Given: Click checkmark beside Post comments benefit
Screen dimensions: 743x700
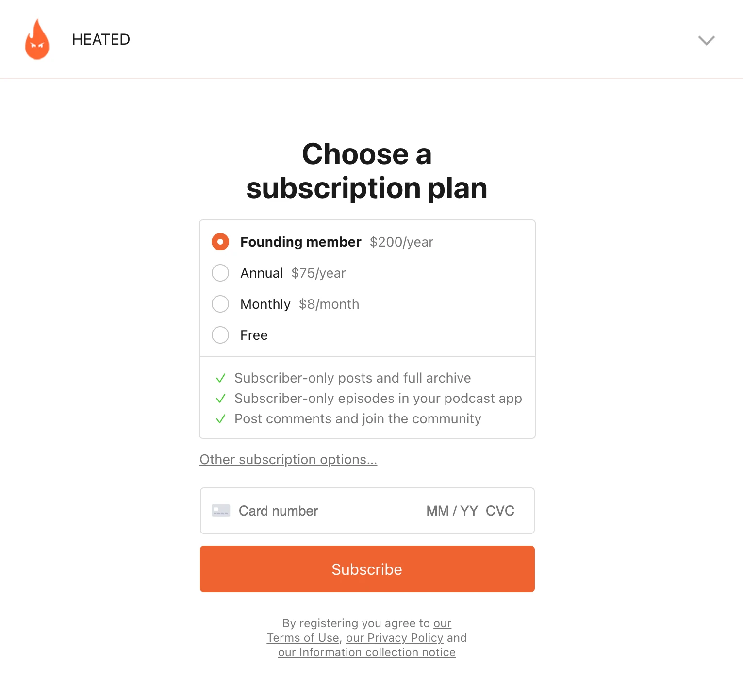Looking at the screenshot, I should 221,419.
